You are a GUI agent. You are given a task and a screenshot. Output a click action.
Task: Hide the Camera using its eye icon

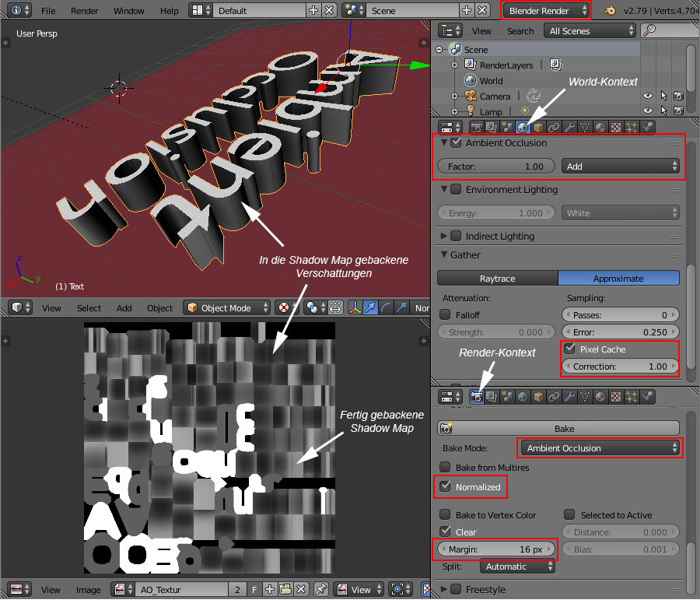(x=647, y=96)
